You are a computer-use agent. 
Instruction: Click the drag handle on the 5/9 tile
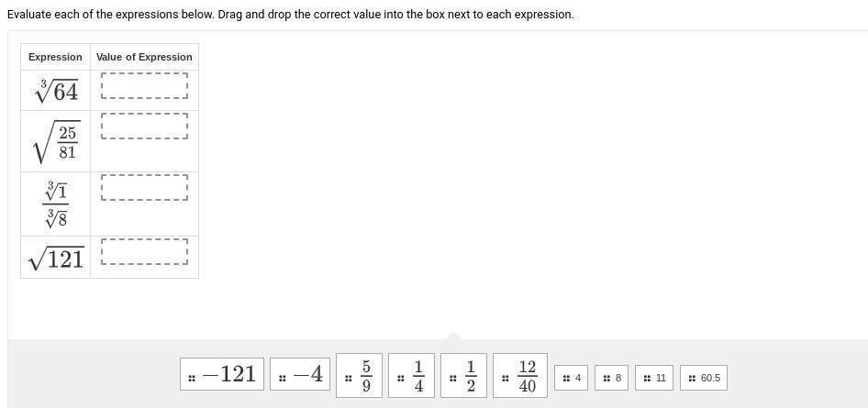click(348, 379)
